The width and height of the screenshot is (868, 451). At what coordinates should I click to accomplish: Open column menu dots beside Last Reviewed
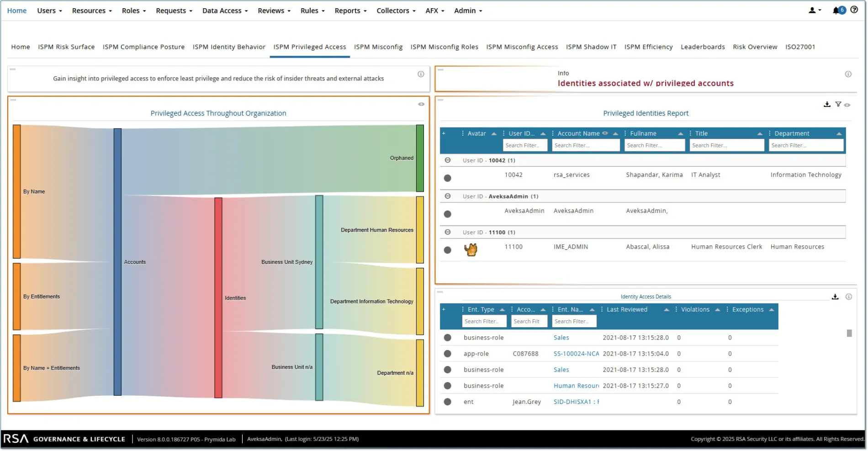pos(602,309)
